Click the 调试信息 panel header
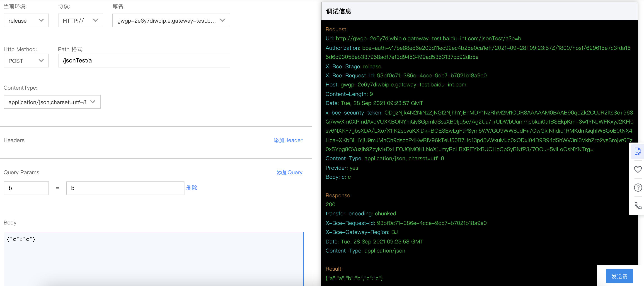The height and width of the screenshot is (286, 644). coord(339,12)
